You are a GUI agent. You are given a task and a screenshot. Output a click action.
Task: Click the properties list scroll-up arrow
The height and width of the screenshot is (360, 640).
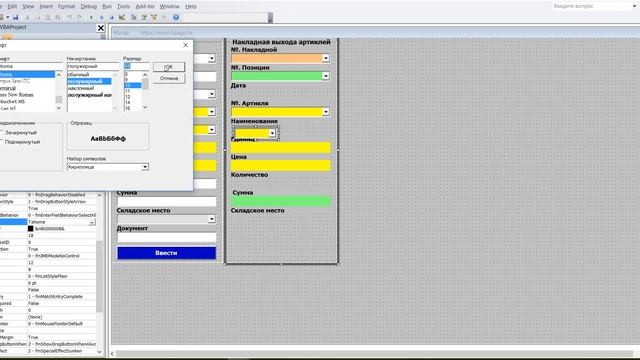point(99,196)
